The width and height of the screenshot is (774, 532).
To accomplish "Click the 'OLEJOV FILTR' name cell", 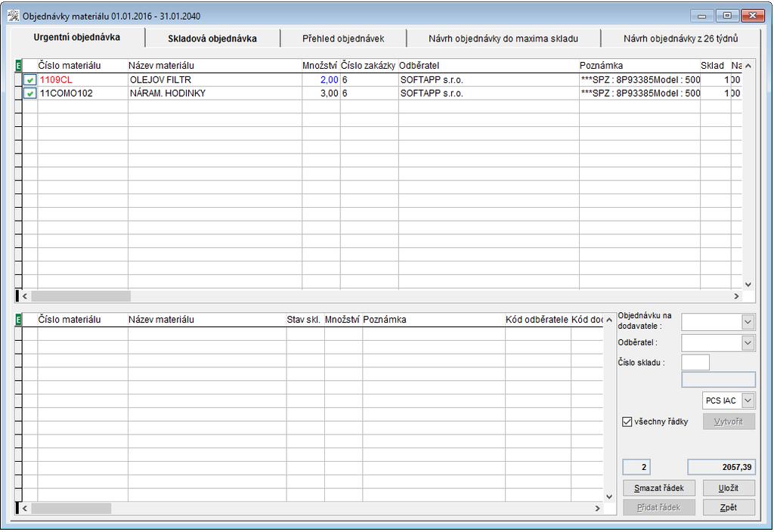I will pos(215,80).
